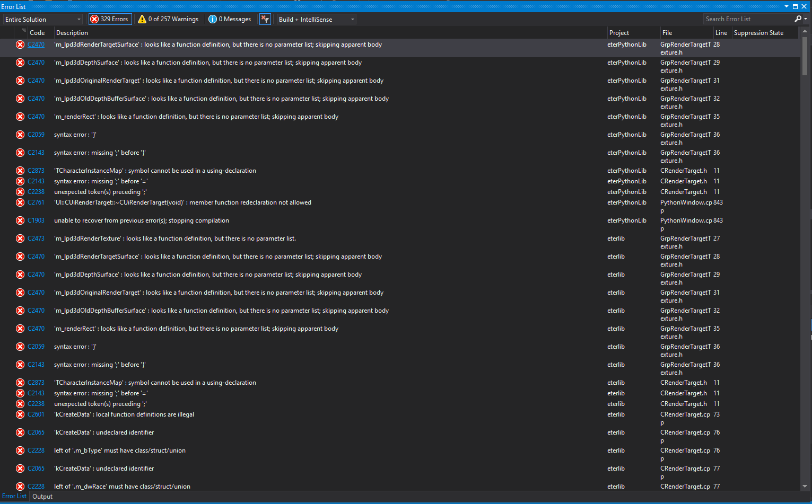Screen dimensions: 812x504
Task: Click the filter icon beside the Messages toggle
Action: 265,19
